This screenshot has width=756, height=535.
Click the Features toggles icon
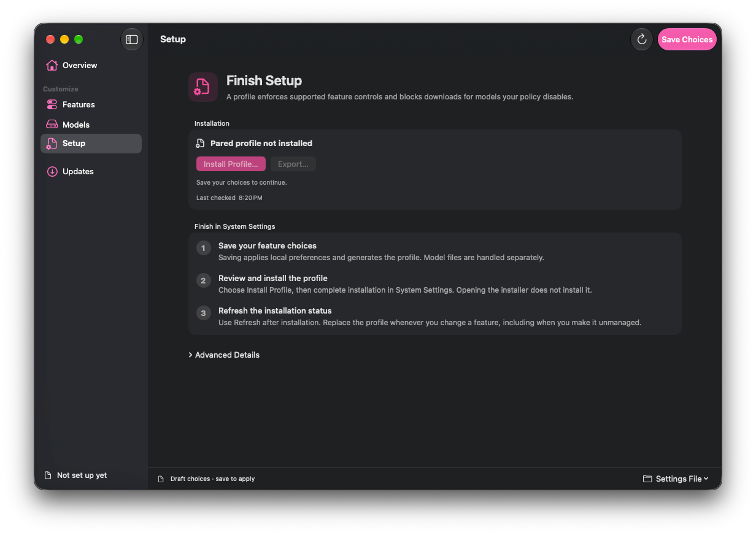[x=52, y=105]
